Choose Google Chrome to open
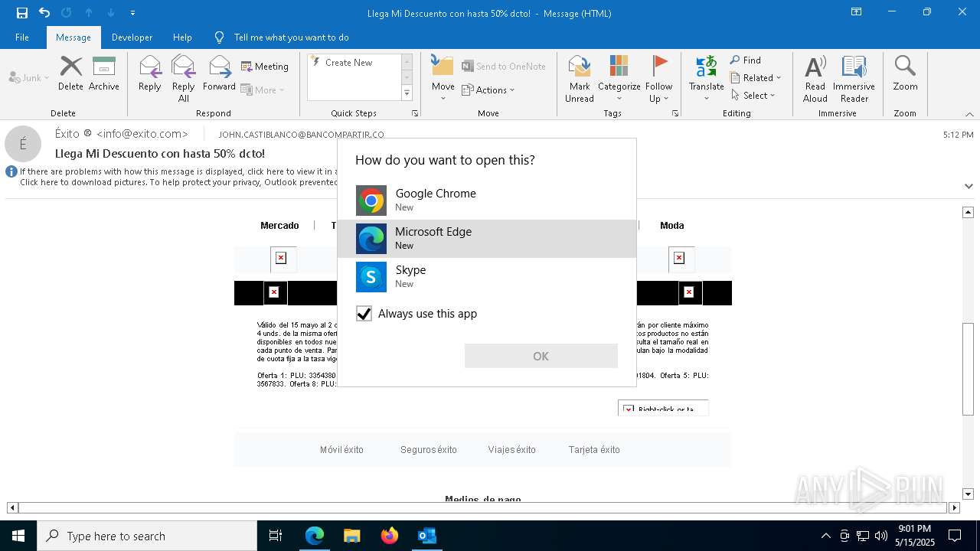Viewport: 980px width, 551px height. tap(487, 201)
